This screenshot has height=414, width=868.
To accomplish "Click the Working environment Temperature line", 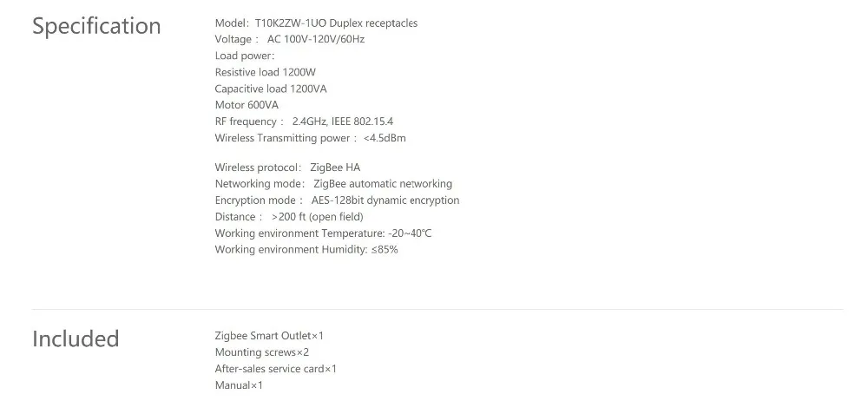I will pos(323,233).
